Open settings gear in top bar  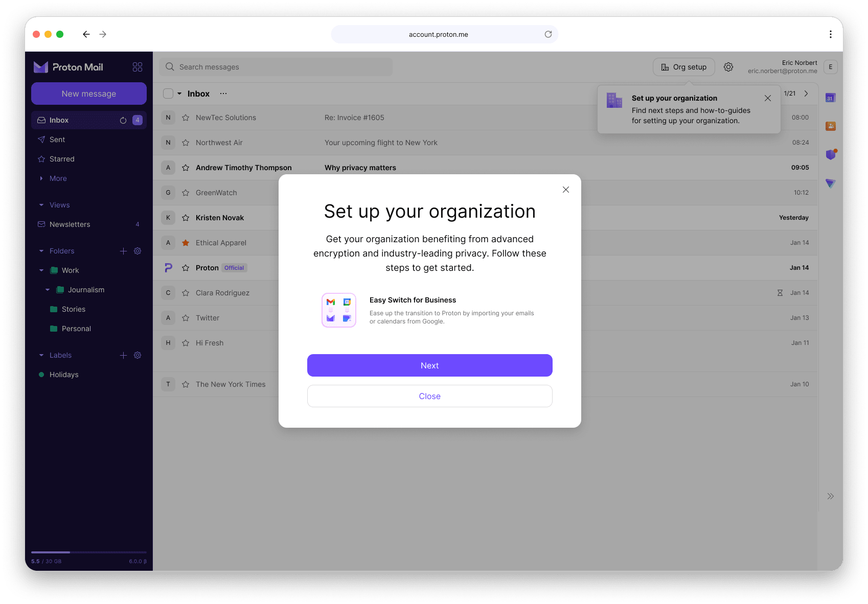[728, 67]
